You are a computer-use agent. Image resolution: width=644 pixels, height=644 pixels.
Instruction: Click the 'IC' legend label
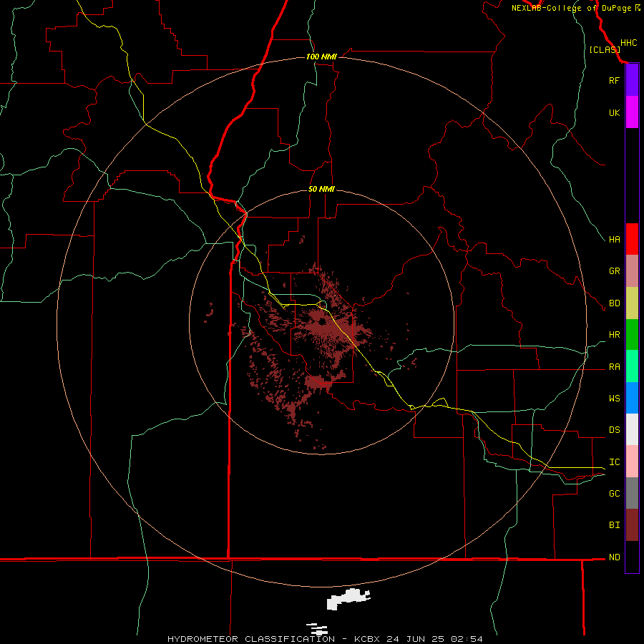pyautogui.click(x=614, y=462)
